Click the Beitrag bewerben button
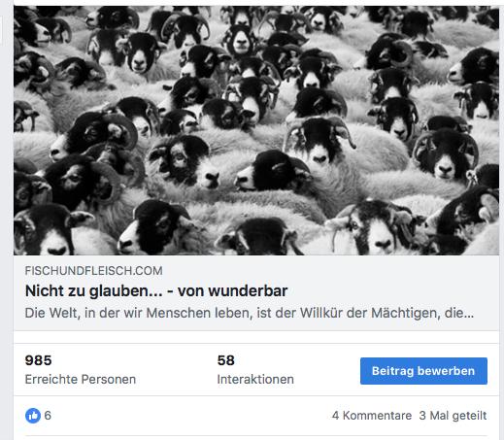Viewport: 504px width, 440px height. (x=423, y=371)
